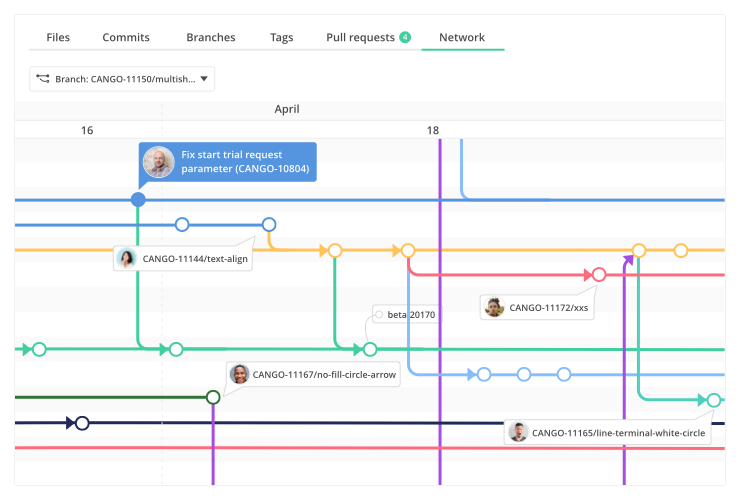Viewport: 740px width, 500px height.
Task: Open the Files tab
Action: coord(58,38)
